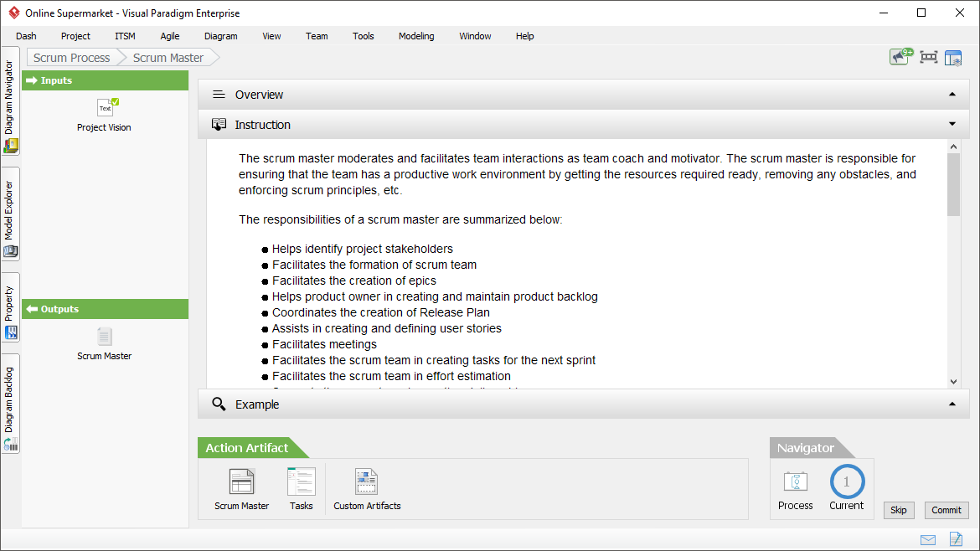Click the Instruction book icon
The height and width of the screenshot is (551, 980).
[219, 124]
